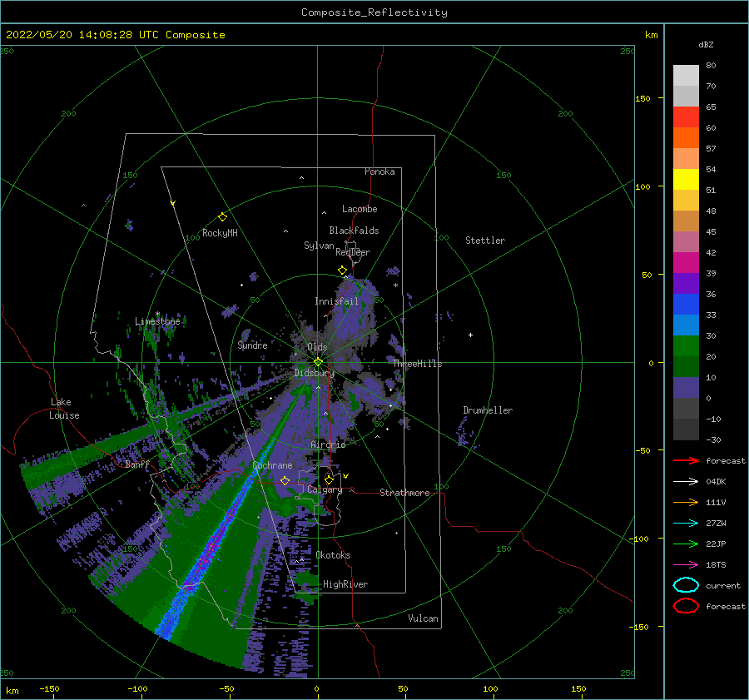Click the yellow diamond marker below Cochrane
The height and width of the screenshot is (700, 749).
pos(285,481)
